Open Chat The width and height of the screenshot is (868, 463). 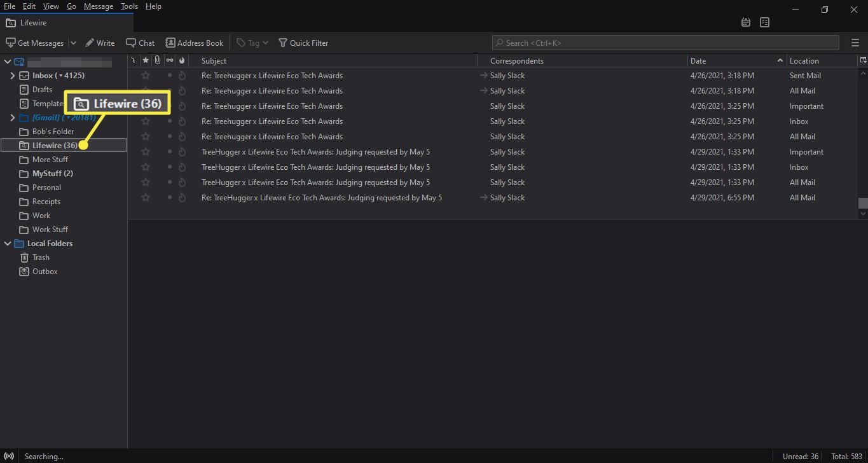141,43
